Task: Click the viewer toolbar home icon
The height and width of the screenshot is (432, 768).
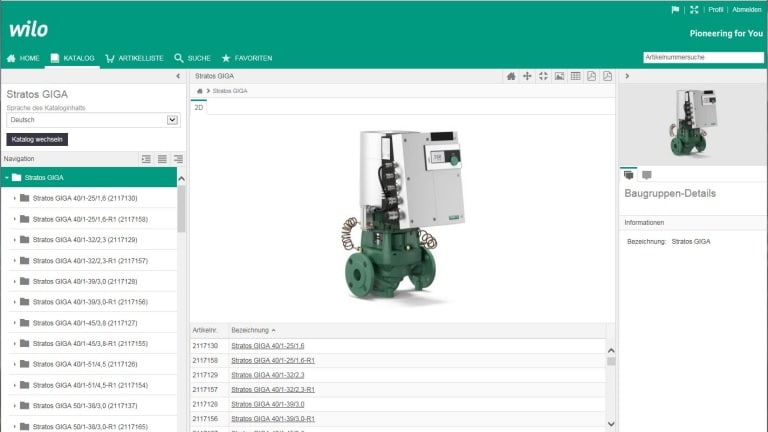Action: click(511, 76)
